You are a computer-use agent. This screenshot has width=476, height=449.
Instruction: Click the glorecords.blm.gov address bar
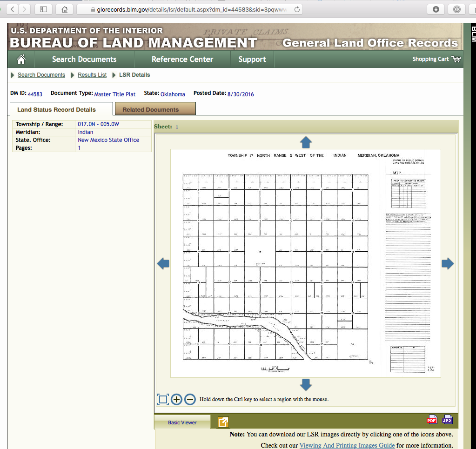190,9
